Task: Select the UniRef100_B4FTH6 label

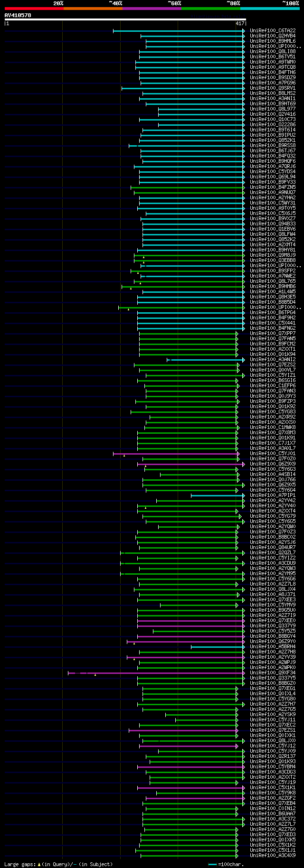Action: coord(273,73)
